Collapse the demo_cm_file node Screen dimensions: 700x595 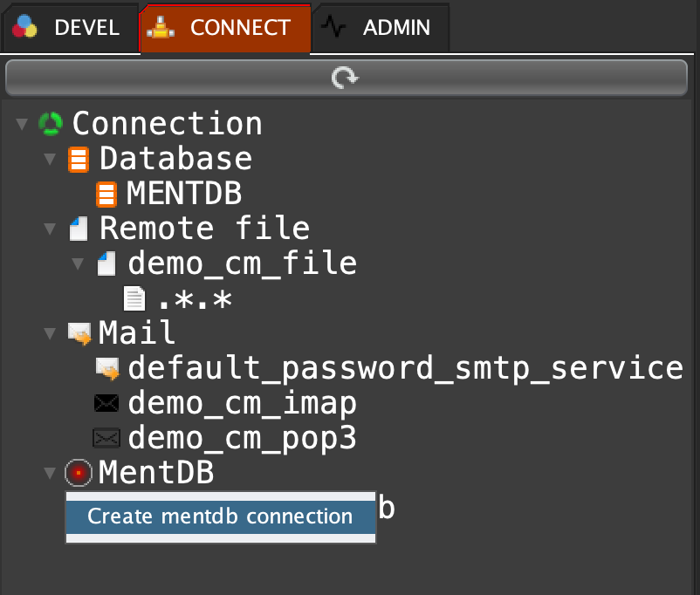(78, 263)
